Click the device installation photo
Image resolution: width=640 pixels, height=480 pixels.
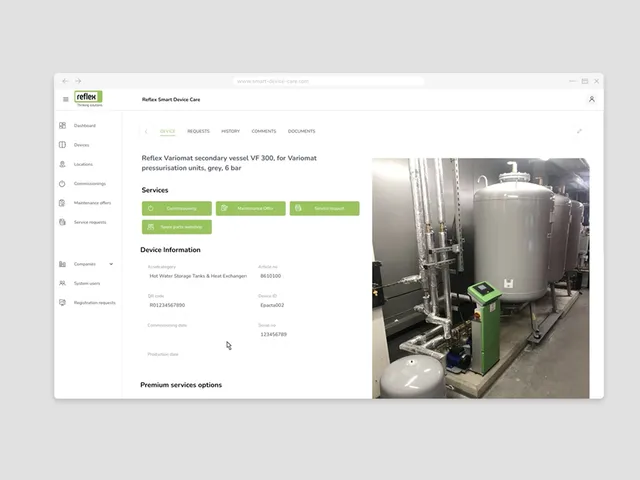[x=480, y=278]
